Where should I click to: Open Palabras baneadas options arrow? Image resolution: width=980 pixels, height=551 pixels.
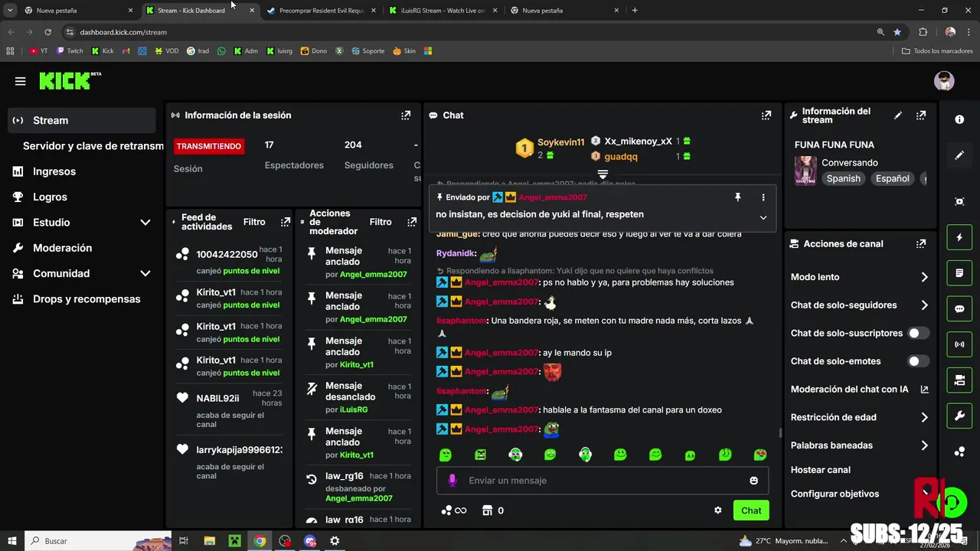click(924, 445)
